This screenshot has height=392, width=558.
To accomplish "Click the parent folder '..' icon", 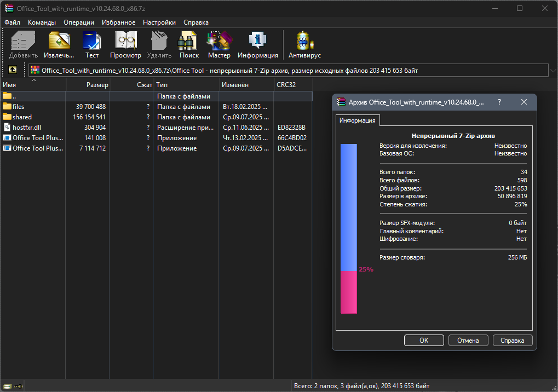I will click(x=7, y=96).
